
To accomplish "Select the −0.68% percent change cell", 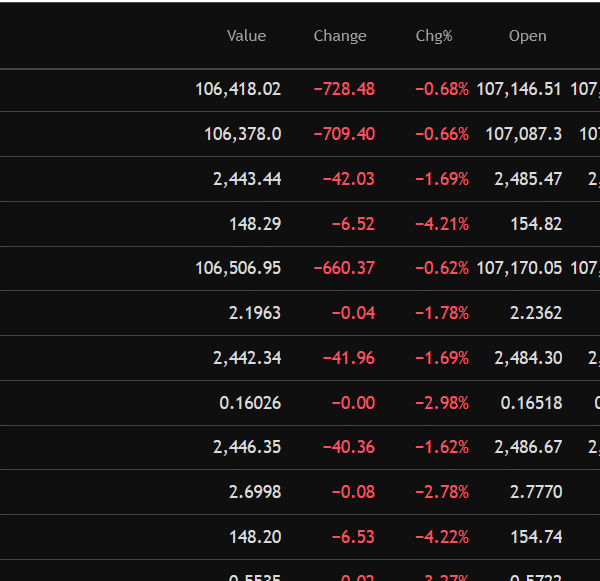I will [442, 89].
